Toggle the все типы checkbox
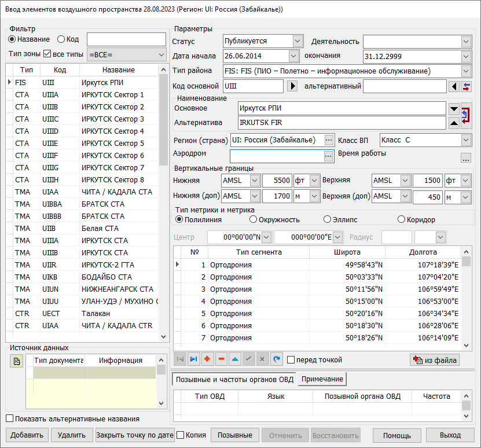 pos(47,54)
